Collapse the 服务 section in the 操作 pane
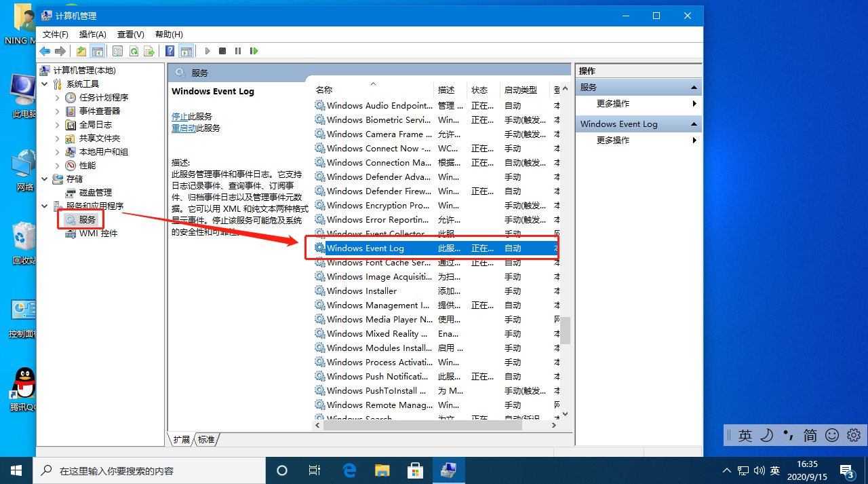 [x=694, y=88]
